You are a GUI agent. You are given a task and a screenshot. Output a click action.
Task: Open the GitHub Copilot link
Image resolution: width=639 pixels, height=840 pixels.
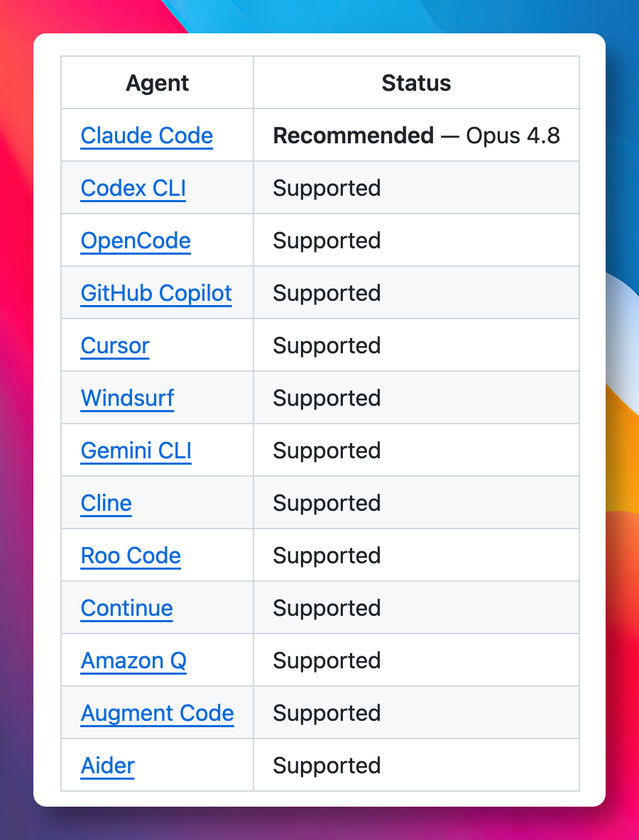156,293
